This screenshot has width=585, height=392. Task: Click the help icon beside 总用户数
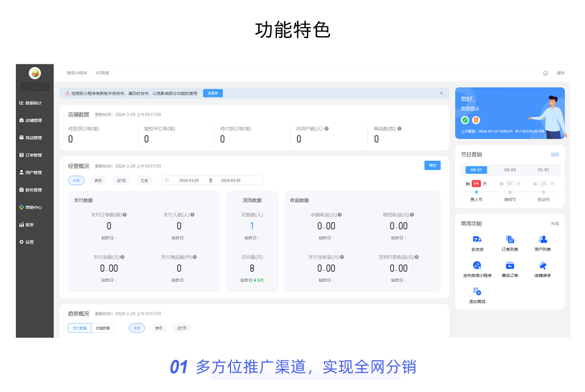coord(327,128)
